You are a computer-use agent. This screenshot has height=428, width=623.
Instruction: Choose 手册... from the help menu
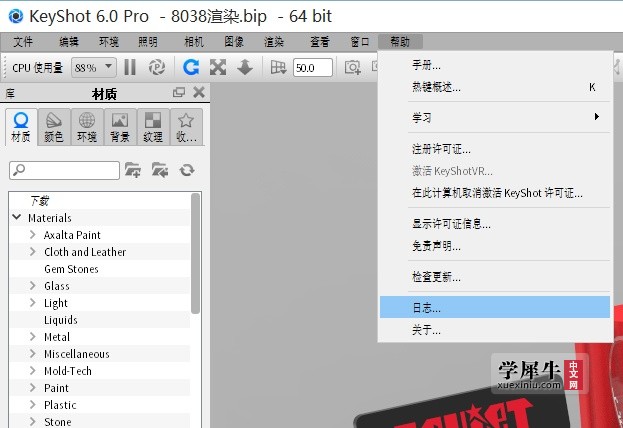(495, 65)
